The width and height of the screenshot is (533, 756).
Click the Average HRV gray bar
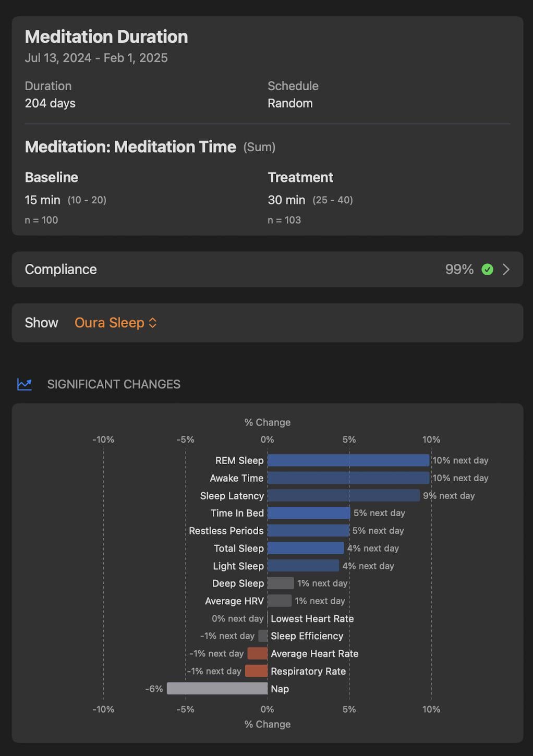pyautogui.click(x=280, y=601)
